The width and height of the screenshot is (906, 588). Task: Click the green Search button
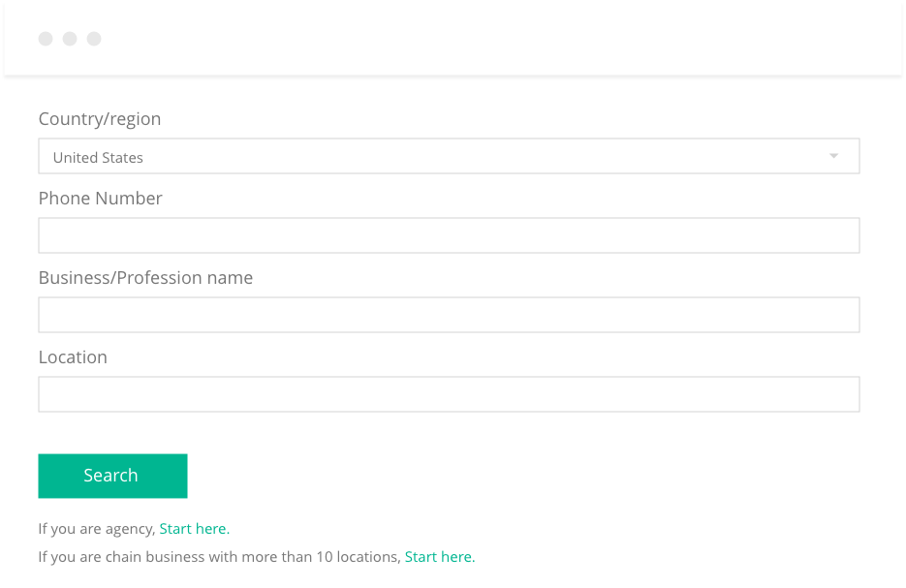pyautogui.click(x=112, y=476)
